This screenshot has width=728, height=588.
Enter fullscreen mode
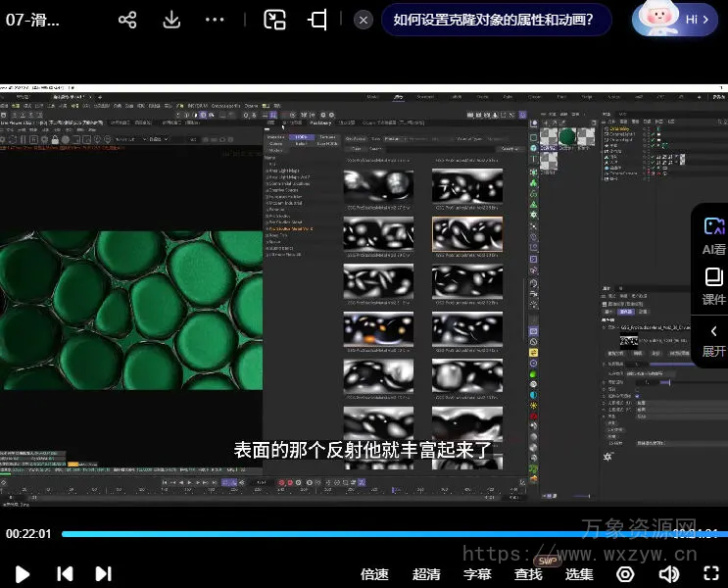[712, 573]
